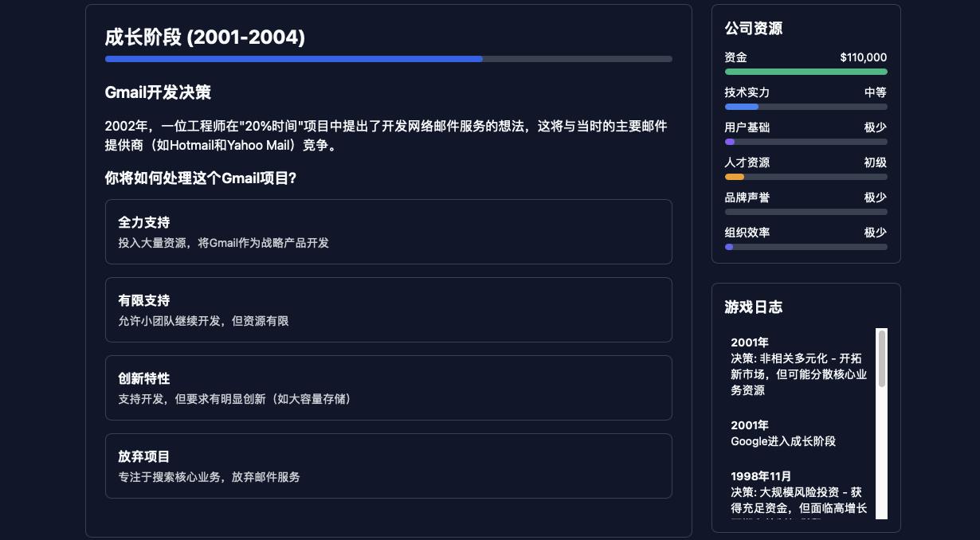Image resolution: width=980 pixels, height=540 pixels.
Task: Click the 公司资源 panel heading
Action: coord(754,29)
